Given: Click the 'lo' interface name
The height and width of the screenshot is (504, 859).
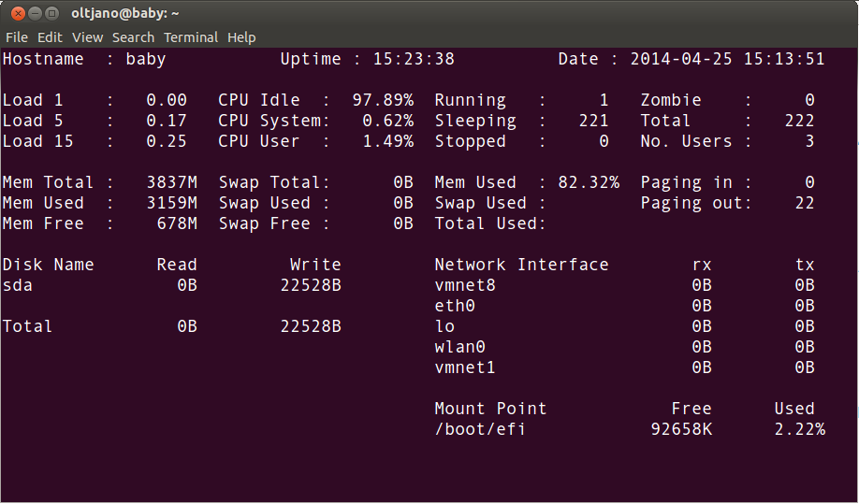Looking at the screenshot, I should 444,326.
